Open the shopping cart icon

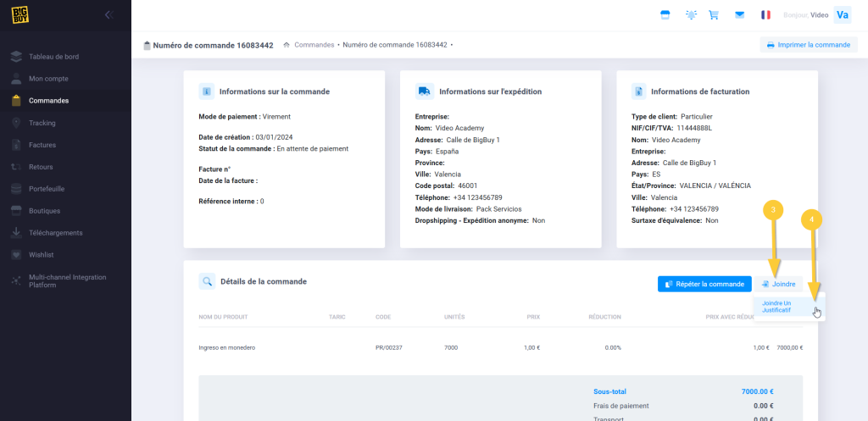click(x=714, y=14)
